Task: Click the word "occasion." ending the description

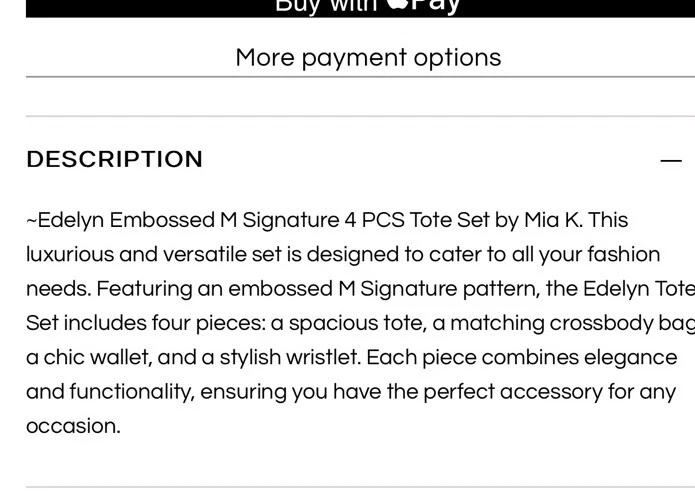Action: (73, 426)
